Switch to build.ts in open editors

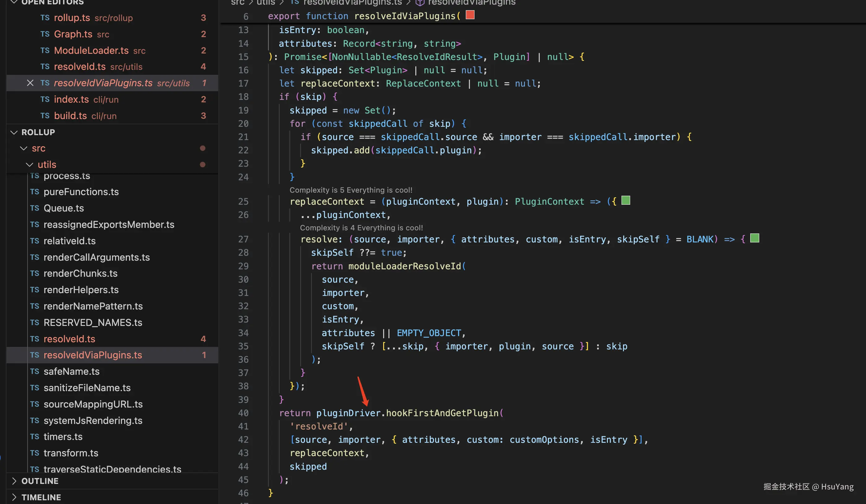tap(70, 116)
